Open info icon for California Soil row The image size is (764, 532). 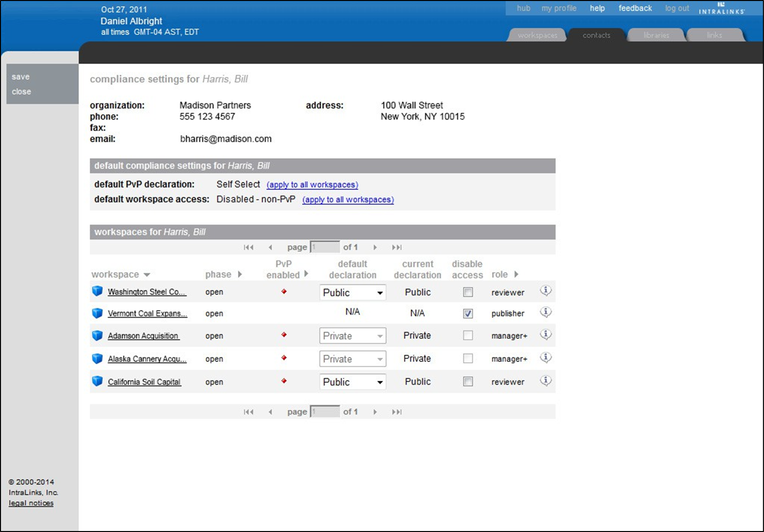(545, 380)
